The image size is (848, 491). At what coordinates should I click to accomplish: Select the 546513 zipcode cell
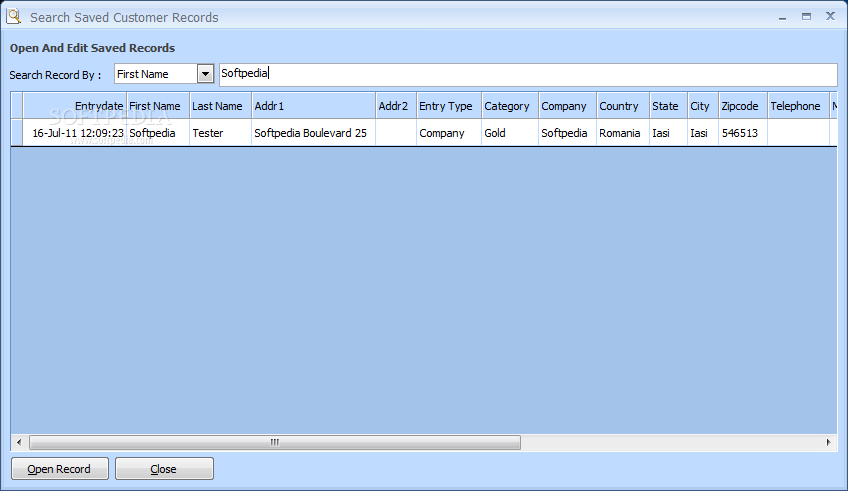click(x=743, y=133)
